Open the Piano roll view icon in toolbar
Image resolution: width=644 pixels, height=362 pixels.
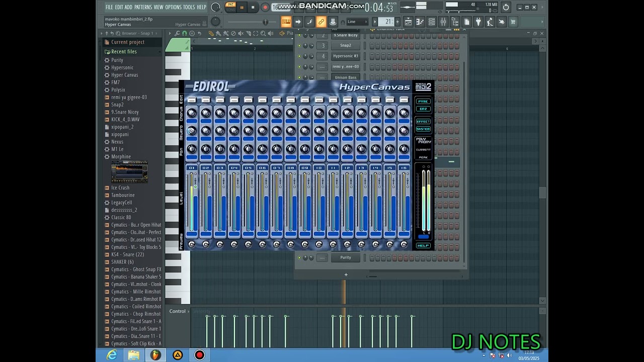click(420, 22)
